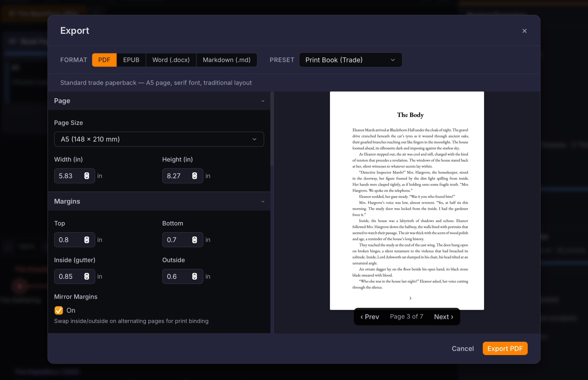Click the page preview of The Body
The image size is (588, 380).
(x=407, y=200)
